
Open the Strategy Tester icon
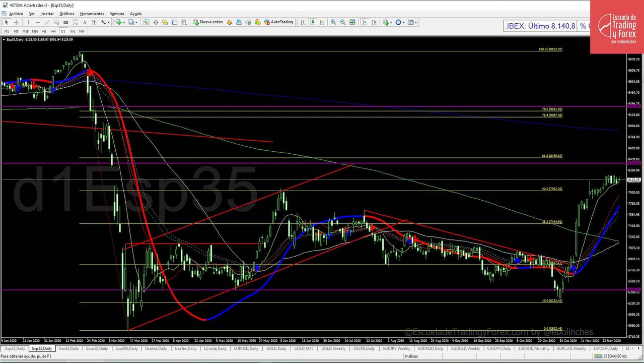(x=184, y=22)
